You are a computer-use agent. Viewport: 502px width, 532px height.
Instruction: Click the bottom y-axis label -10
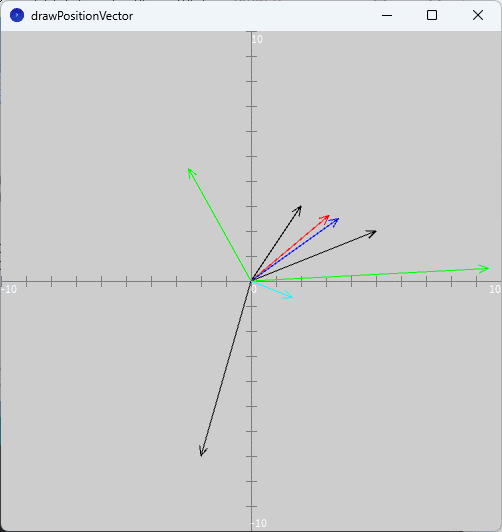(x=260, y=523)
